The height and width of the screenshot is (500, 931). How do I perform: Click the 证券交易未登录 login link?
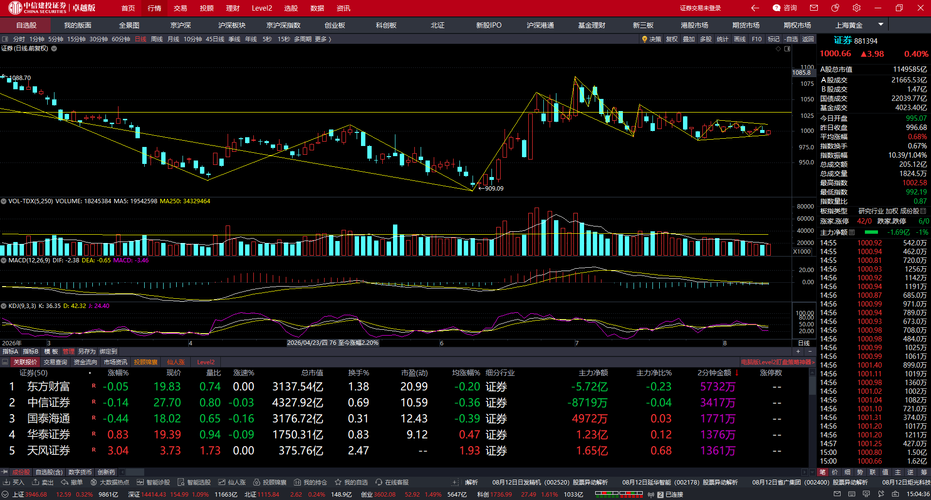pyautogui.click(x=701, y=8)
